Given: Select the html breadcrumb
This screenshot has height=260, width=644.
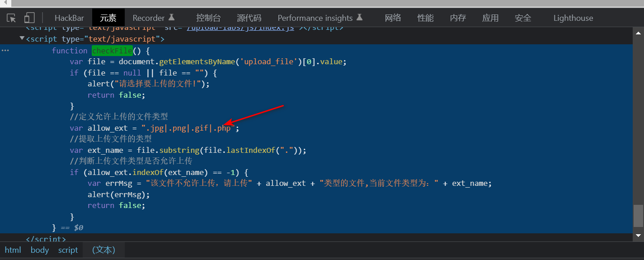Looking at the screenshot, I should pos(13,250).
